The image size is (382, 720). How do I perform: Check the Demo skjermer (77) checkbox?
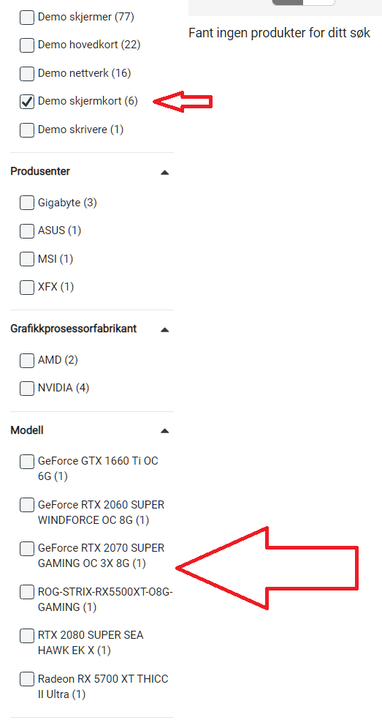27,18
